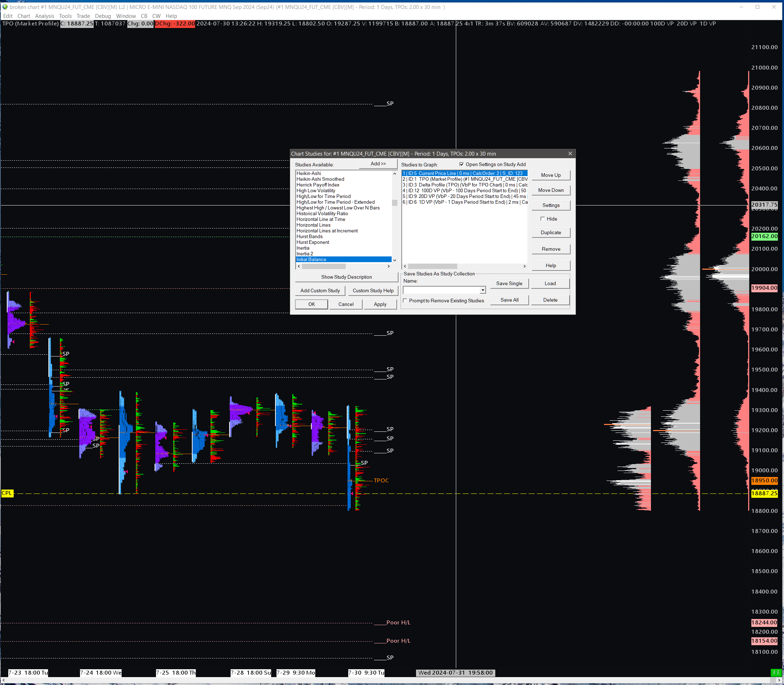Viewport: 784px width, 685px height.
Task: Click the Add >> button
Action: click(x=378, y=164)
